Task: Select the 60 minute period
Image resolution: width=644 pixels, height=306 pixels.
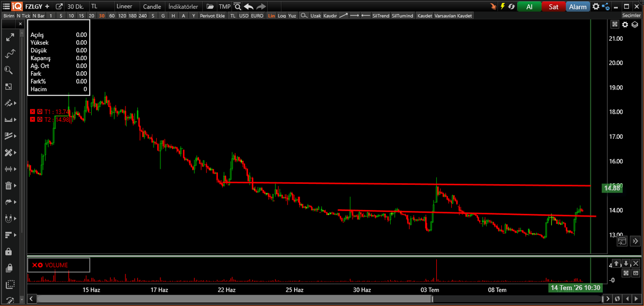Action: [x=112, y=16]
